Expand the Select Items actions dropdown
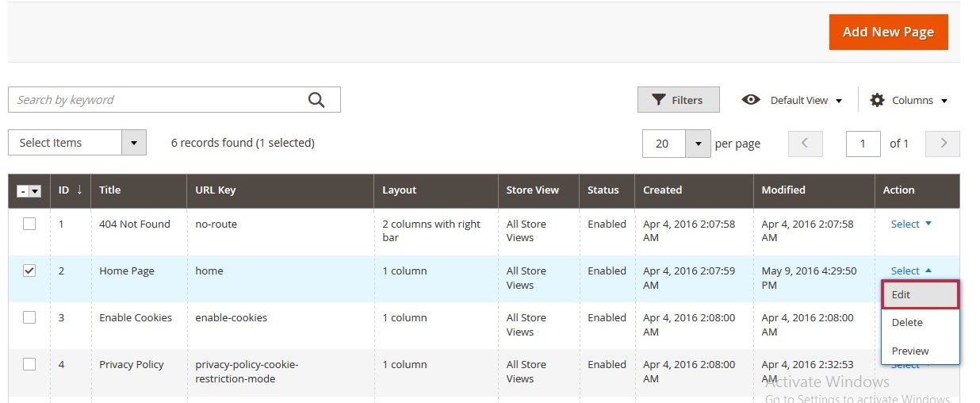This screenshot has height=403, width=980. tap(133, 143)
